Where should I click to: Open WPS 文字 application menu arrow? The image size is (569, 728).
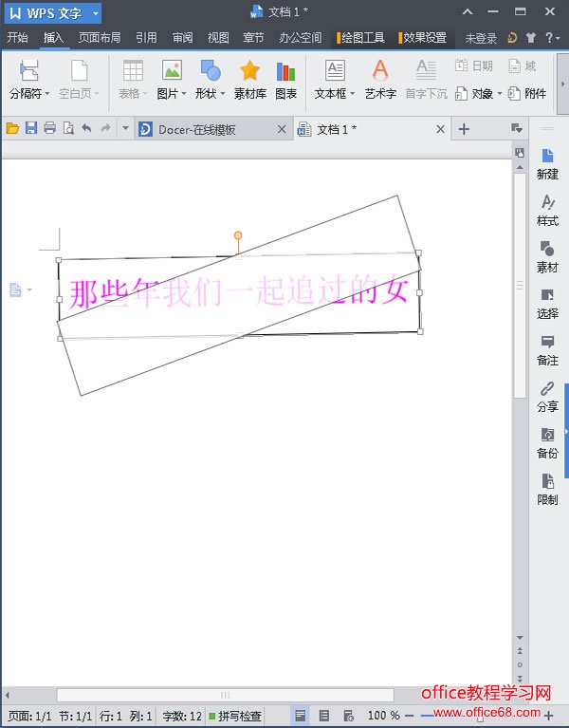[96, 13]
